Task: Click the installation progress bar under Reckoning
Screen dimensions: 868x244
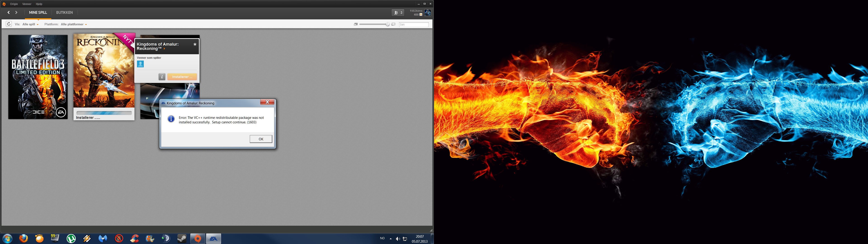Action: coord(104,113)
